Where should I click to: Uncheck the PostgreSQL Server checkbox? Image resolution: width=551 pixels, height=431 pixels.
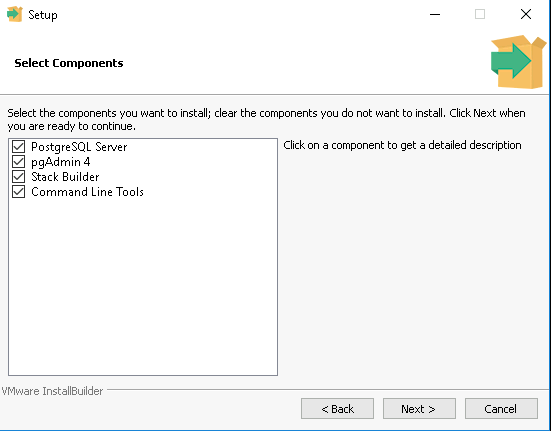pos(18,146)
